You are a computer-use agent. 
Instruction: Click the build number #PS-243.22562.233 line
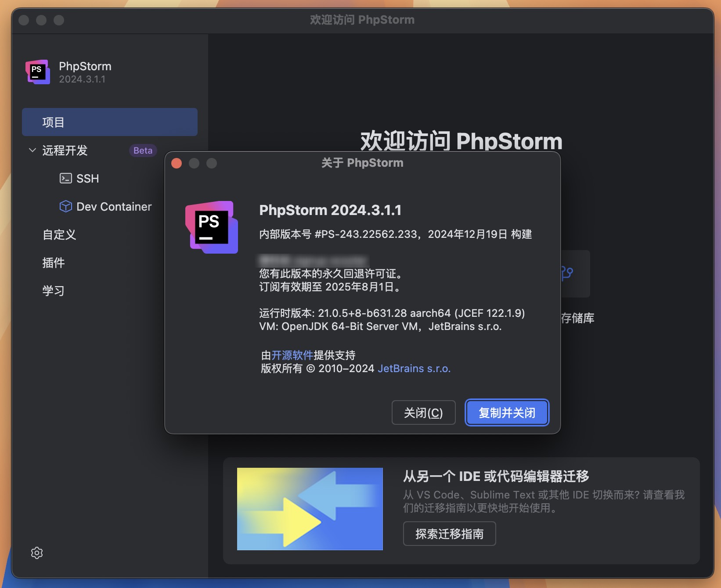point(395,234)
